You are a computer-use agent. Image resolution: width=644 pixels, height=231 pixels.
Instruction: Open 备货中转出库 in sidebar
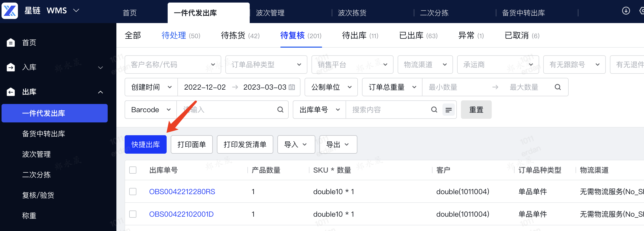click(x=44, y=134)
